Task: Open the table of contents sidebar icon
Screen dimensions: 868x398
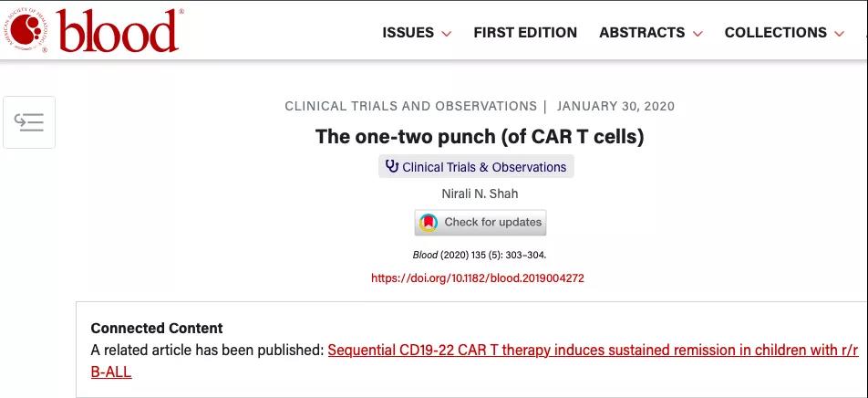Action: click(x=29, y=122)
